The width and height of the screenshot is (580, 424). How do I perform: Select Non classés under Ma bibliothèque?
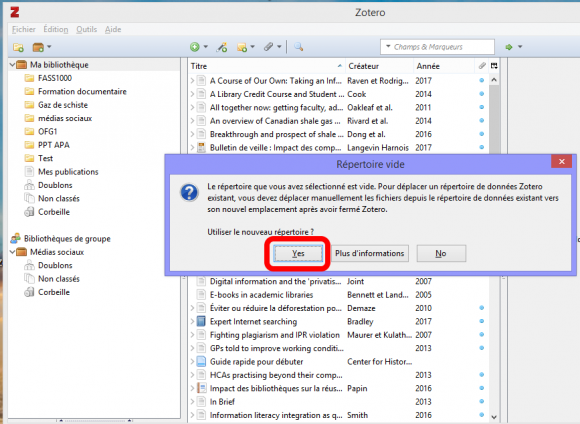[x=59, y=198]
